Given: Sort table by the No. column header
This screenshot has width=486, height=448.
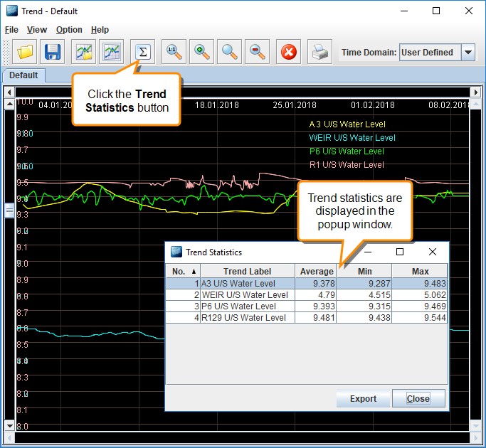Looking at the screenshot, I should point(183,271).
